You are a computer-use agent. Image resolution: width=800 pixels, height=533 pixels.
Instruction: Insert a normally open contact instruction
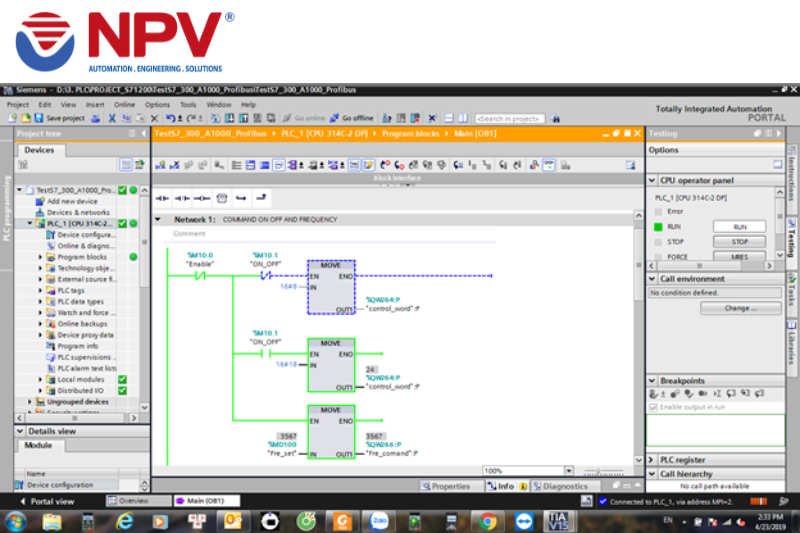click(x=164, y=197)
